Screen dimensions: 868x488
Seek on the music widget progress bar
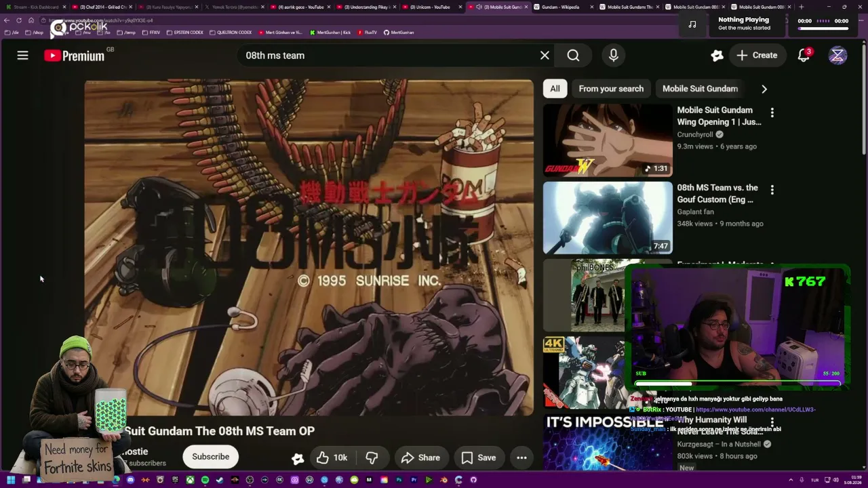click(x=823, y=29)
